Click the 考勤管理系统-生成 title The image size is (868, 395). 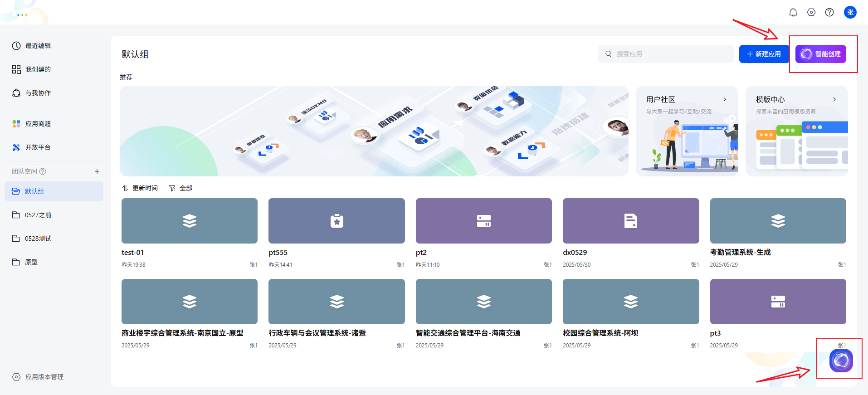(741, 253)
